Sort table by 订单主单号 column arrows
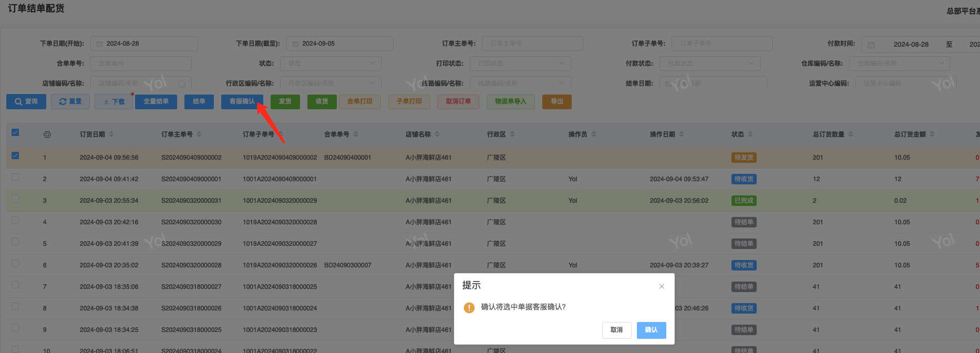Viewport: 980px width, 353px height. [x=199, y=134]
